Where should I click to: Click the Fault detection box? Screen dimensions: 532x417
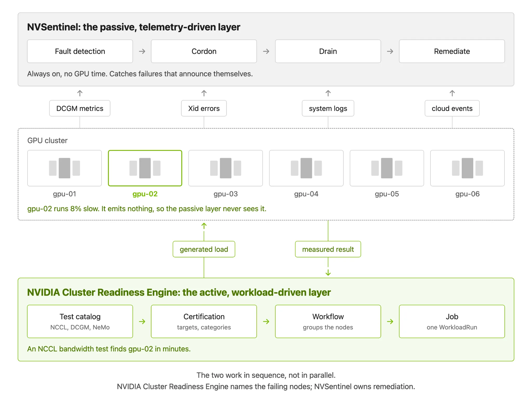(x=80, y=51)
